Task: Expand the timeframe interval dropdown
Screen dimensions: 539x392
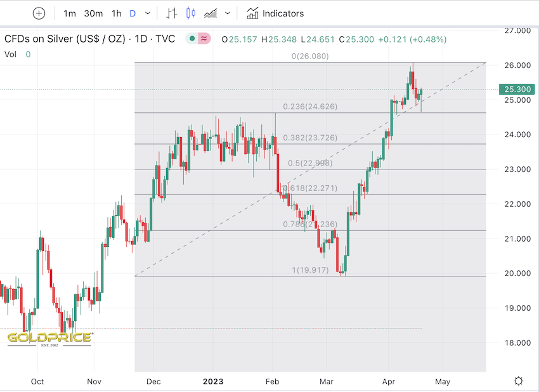Action: tap(148, 13)
